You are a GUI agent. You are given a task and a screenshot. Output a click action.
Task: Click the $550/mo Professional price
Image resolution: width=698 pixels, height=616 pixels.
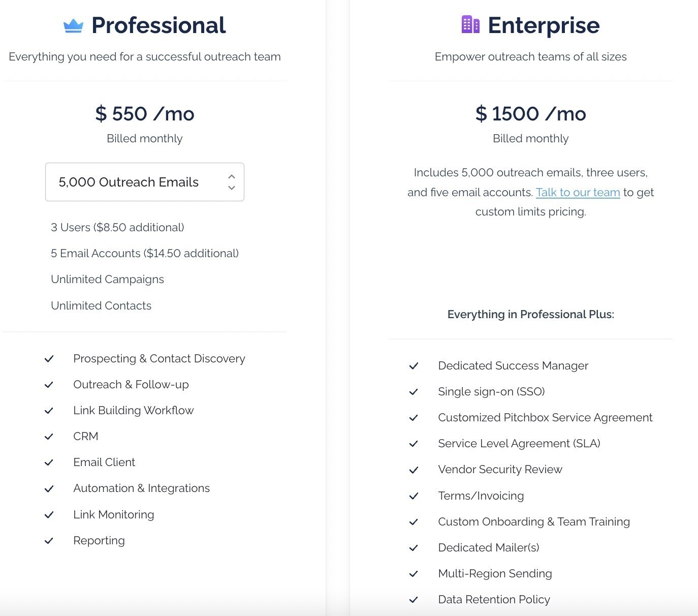tap(144, 113)
